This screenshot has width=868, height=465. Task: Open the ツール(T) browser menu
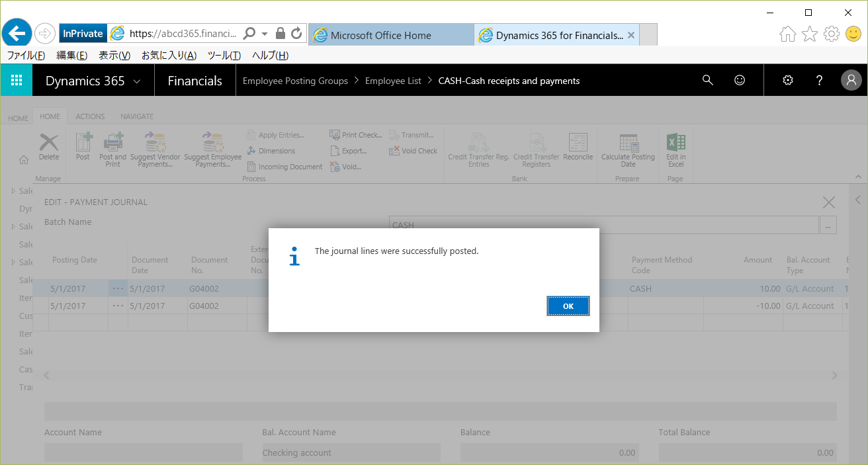tap(224, 56)
